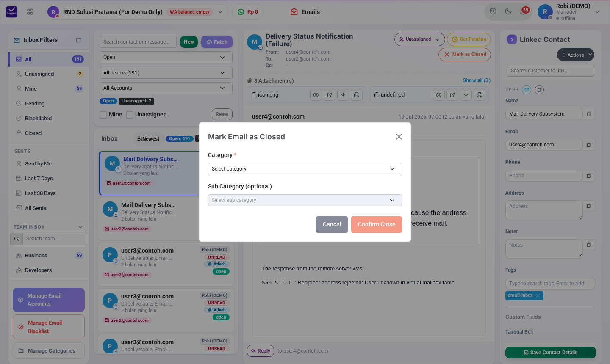Open the All Accounts dropdown

[166, 88]
